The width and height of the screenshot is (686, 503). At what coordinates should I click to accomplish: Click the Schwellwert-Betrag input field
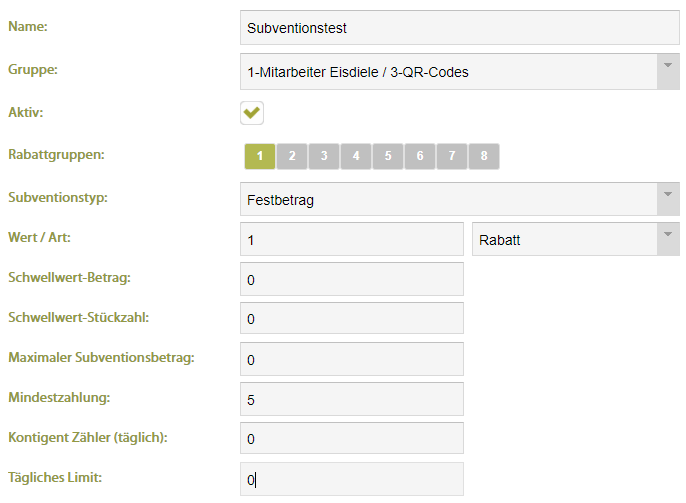click(352, 279)
